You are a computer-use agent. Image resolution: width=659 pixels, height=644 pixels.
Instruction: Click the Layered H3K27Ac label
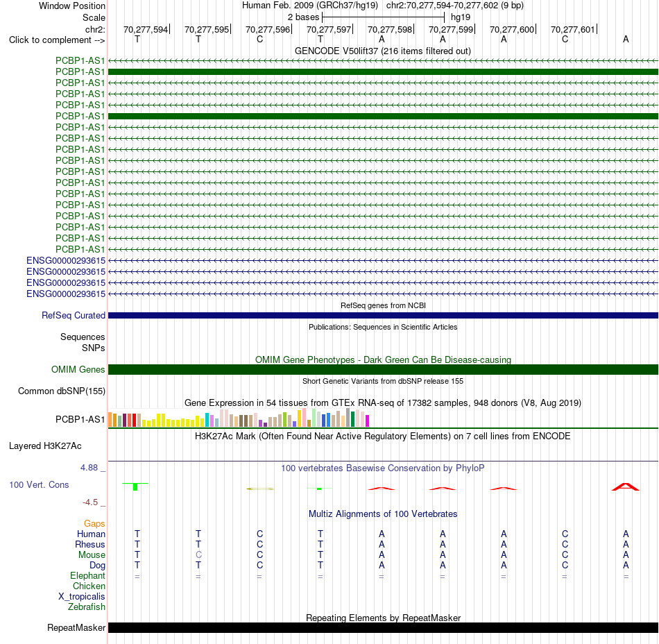point(45,446)
